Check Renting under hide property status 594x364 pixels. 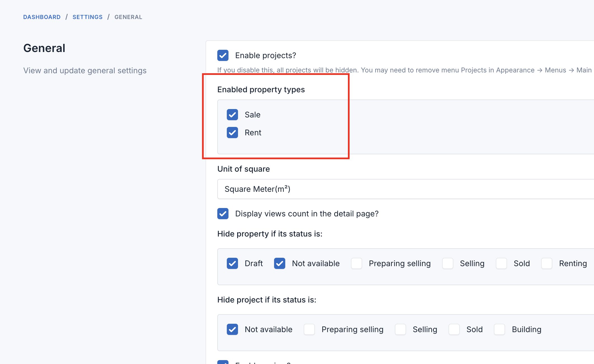click(547, 263)
